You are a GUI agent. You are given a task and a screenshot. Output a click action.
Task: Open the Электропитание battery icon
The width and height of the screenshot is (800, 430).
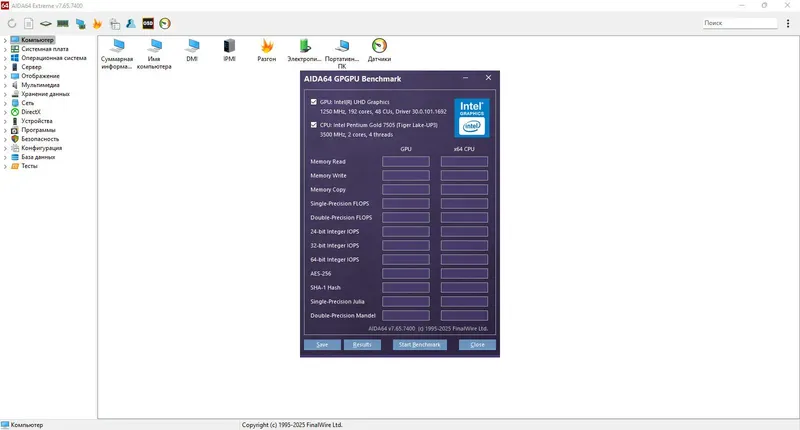pyautogui.click(x=305, y=50)
